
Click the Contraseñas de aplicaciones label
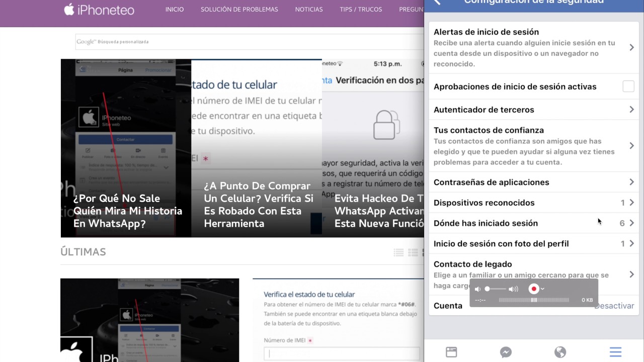[x=492, y=182]
